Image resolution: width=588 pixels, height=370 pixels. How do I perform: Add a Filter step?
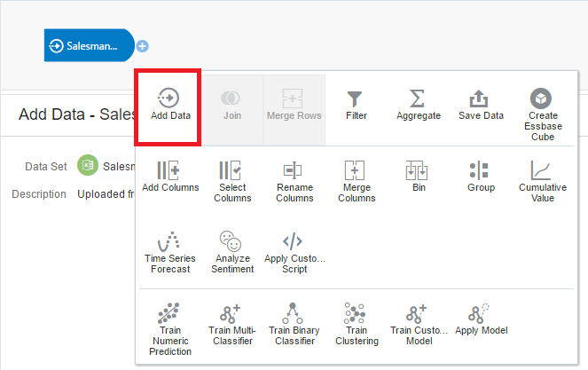(x=356, y=105)
